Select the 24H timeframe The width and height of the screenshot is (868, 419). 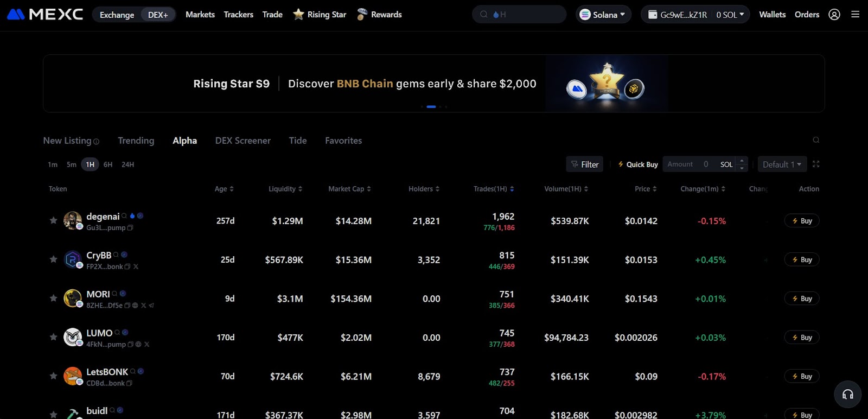coord(127,164)
